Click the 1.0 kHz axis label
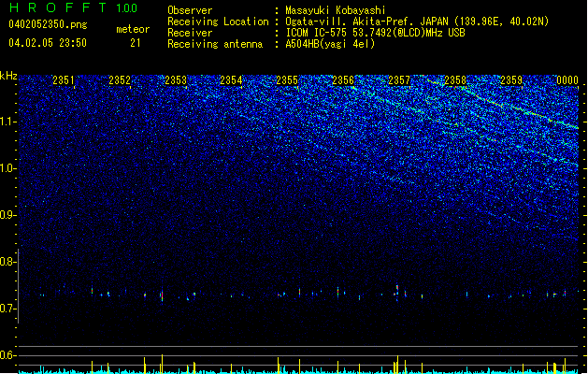The image size is (588, 374). [8, 168]
